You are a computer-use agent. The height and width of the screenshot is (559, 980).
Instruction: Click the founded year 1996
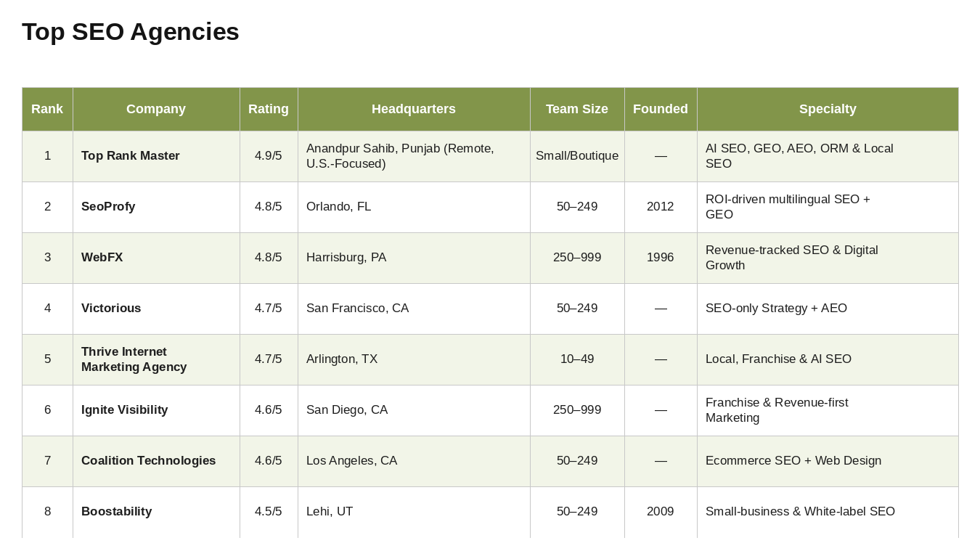661,258
